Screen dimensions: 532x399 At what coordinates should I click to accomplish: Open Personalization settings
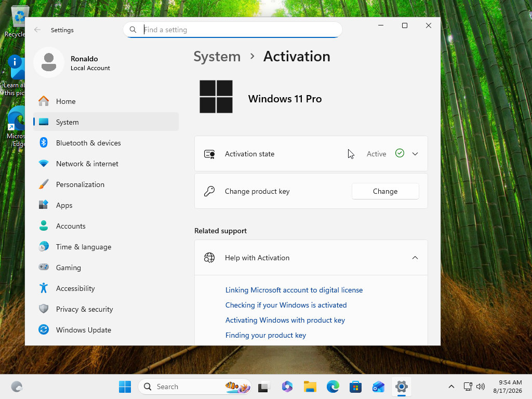click(106, 184)
